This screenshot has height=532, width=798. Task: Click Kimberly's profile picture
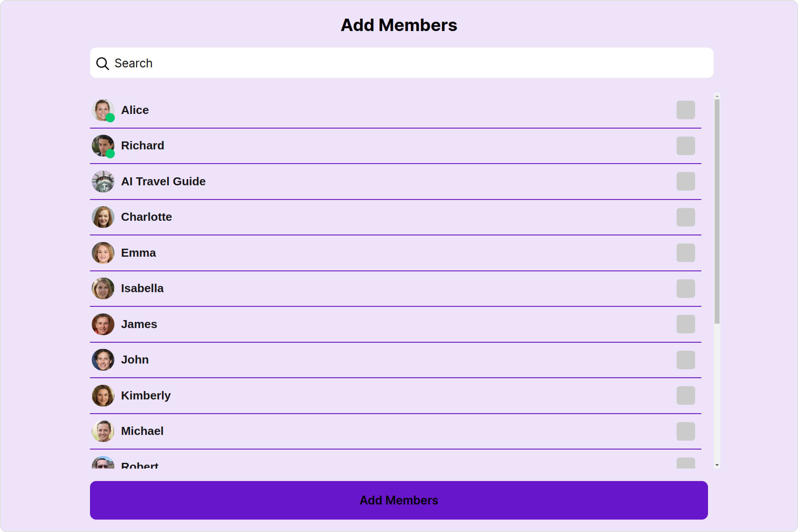click(103, 396)
